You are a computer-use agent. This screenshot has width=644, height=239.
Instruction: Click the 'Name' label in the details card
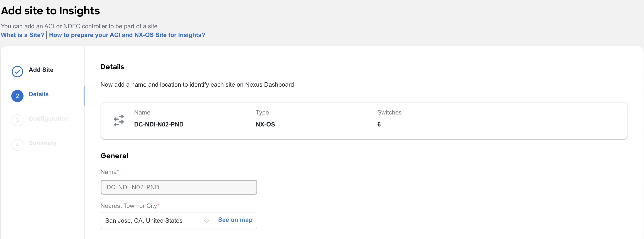pyautogui.click(x=142, y=113)
